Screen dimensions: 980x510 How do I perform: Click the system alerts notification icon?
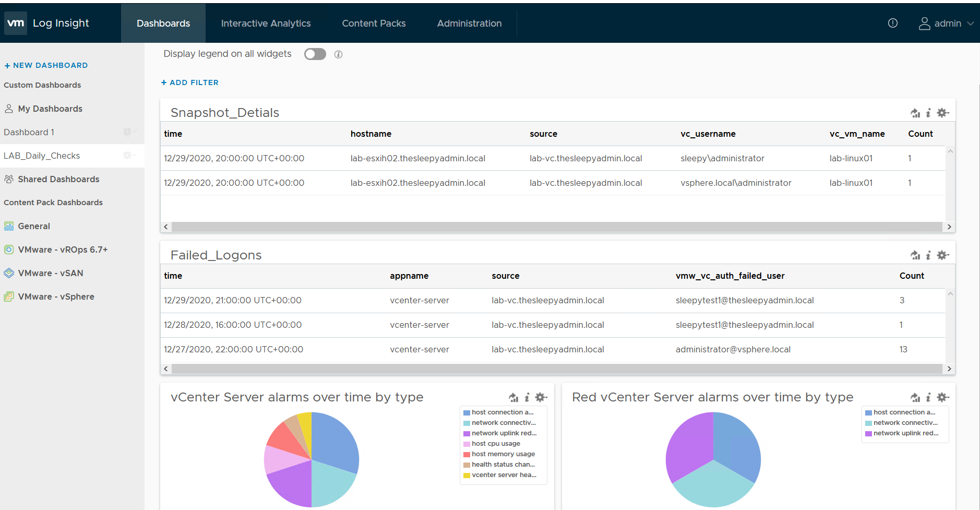[892, 23]
